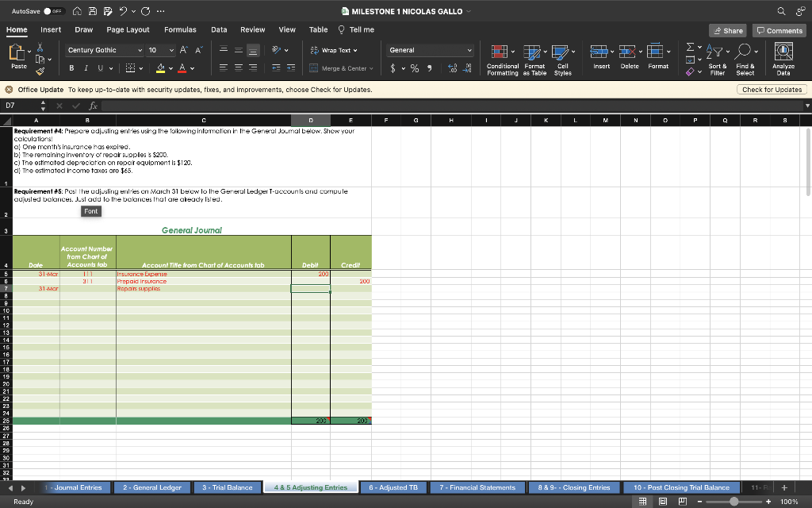Screen dimensions: 812x508
Task: Apply comma style format
Action: [x=430, y=68]
